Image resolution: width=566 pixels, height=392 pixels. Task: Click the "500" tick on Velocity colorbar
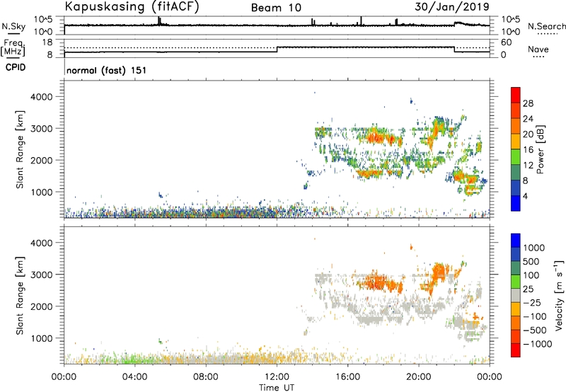pos(531,262)
